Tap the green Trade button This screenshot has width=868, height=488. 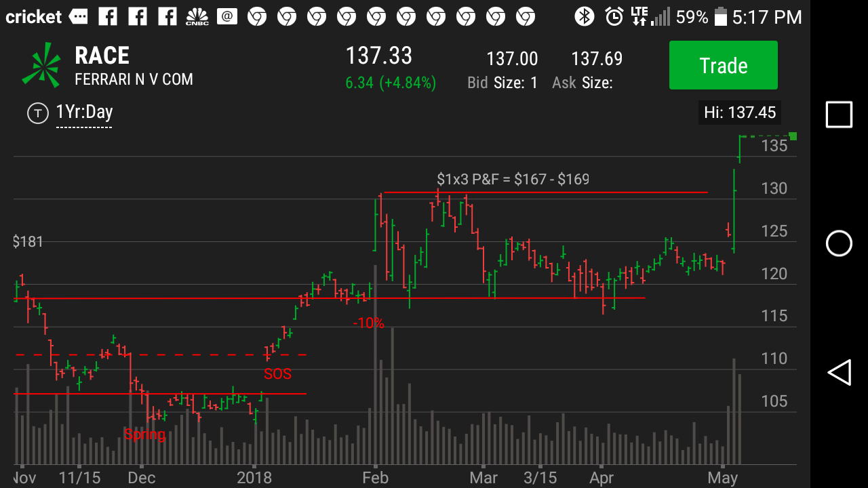pyautogui.click(x=723, y=65)
